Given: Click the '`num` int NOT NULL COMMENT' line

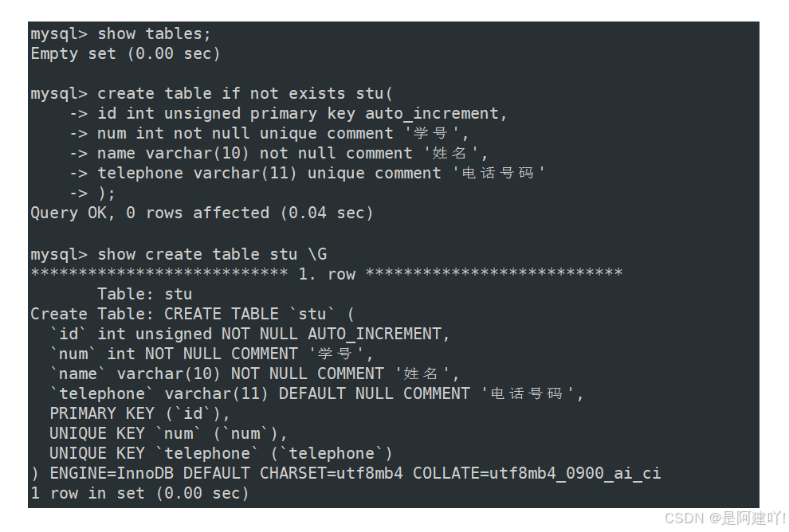Looking at the screenshot, I should [211, 354].
